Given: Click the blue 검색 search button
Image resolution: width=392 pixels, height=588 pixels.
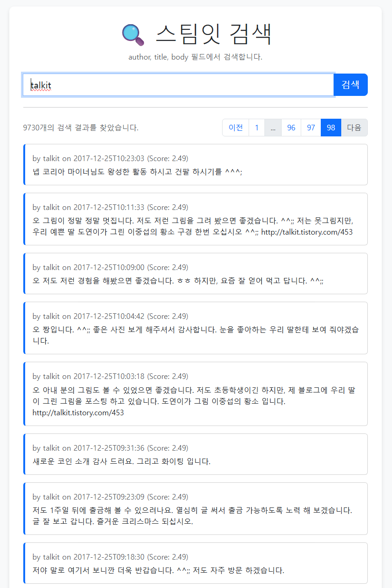Looking at the screenshot, I should 351,85.
